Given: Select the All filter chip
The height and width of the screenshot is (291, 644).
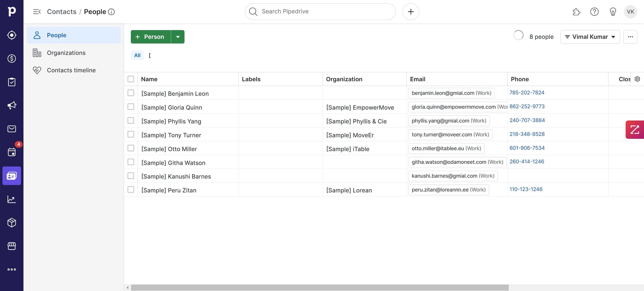Looking at the screenshot, I should click(x=137, y=55).
